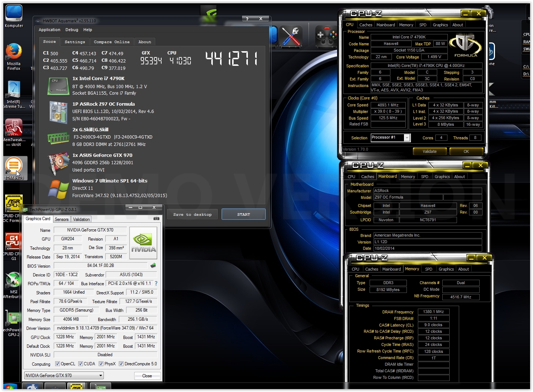This screenshot has width=533, height=392.
Task: Toggle the PhysX checkbox in GPU-Z
Action: pyautogui.click(x=101, y=364)
